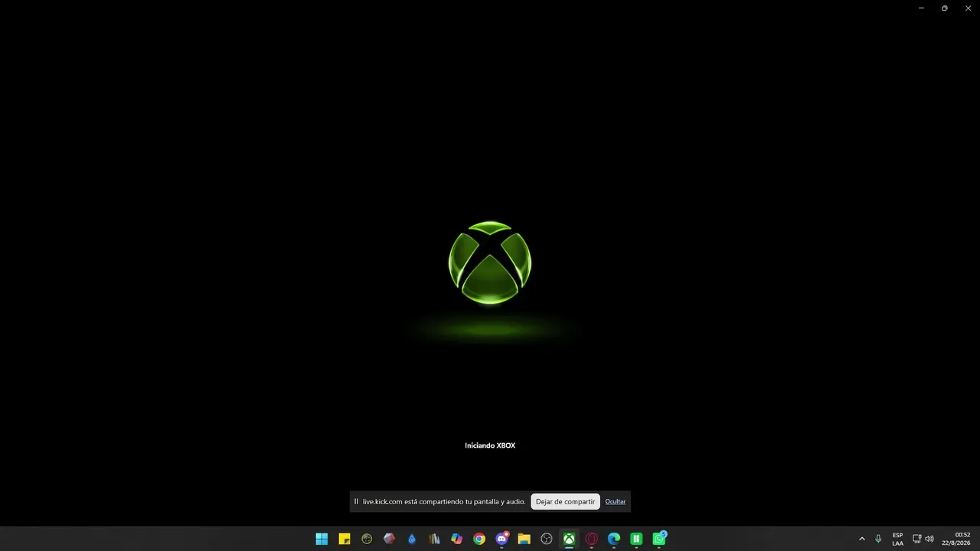The image size is (980, 551).
Task: Launch Microsoft Copilot from the taskbar
Action: (x=457, y=539)
